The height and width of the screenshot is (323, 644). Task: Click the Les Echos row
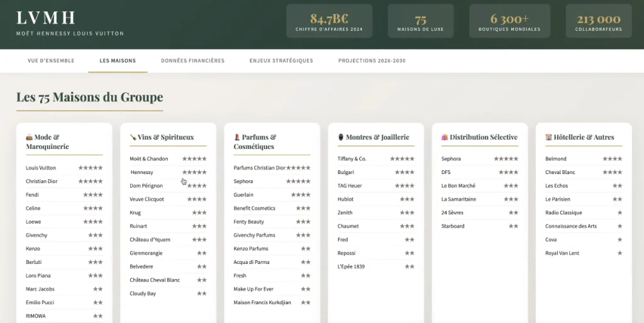pyautogui.click(x=584, y=186)
